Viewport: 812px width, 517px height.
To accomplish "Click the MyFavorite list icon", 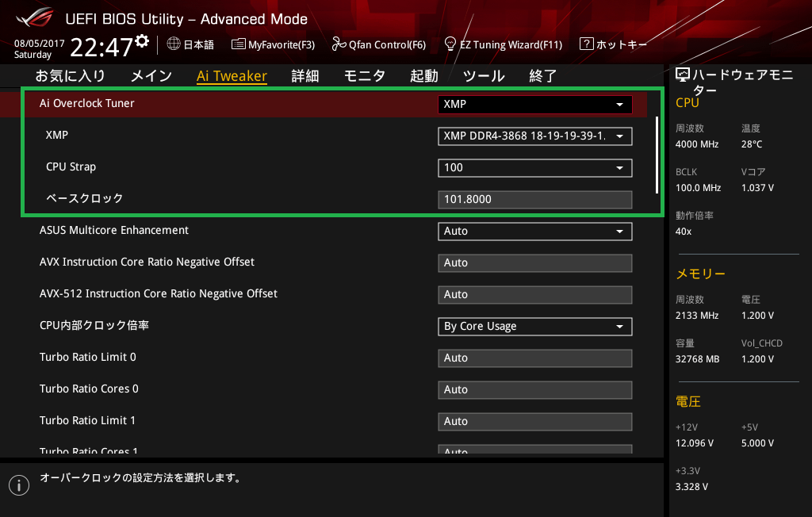I will [238, 44].
